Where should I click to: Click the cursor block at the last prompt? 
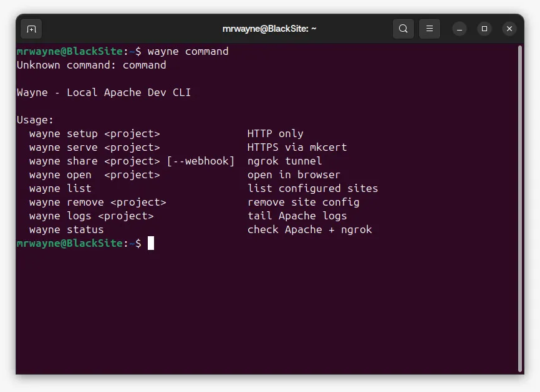click(151, 243)
